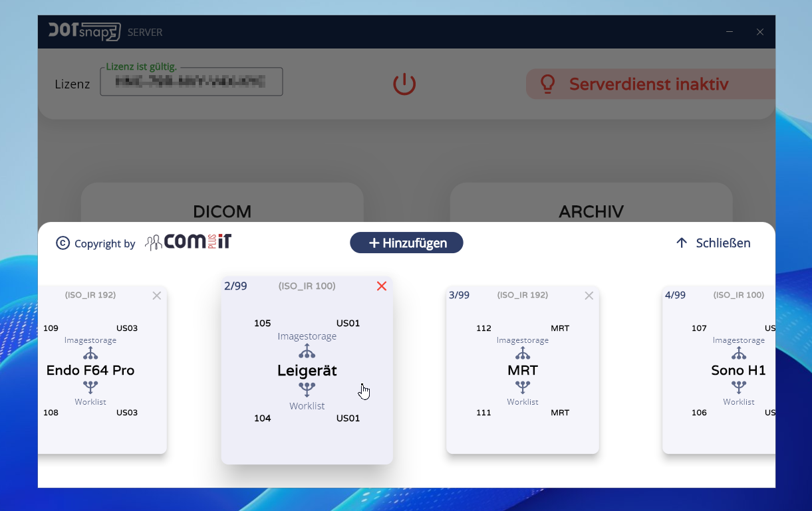The height and width of the screenshot is (511, 812).
Task: Close the panel with Schließen
Action: (713, 243)
